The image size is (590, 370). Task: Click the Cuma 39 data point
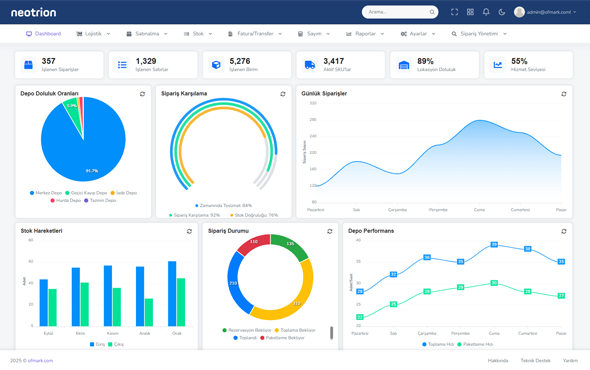(494, 245)
